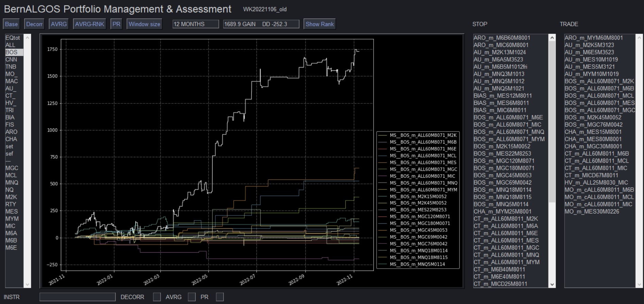Viewport: 644px width, 304px height.
Task: Enable the DECORR checkbox
Action: point(157,297)
